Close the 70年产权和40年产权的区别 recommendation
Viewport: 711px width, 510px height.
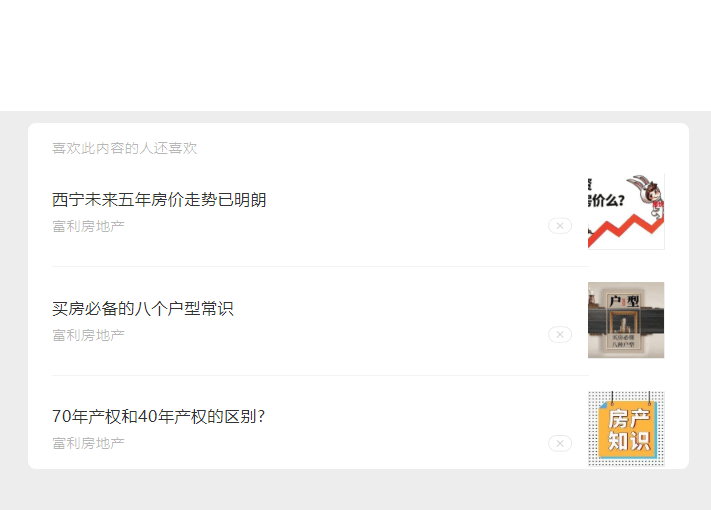(x=560, y=443)
